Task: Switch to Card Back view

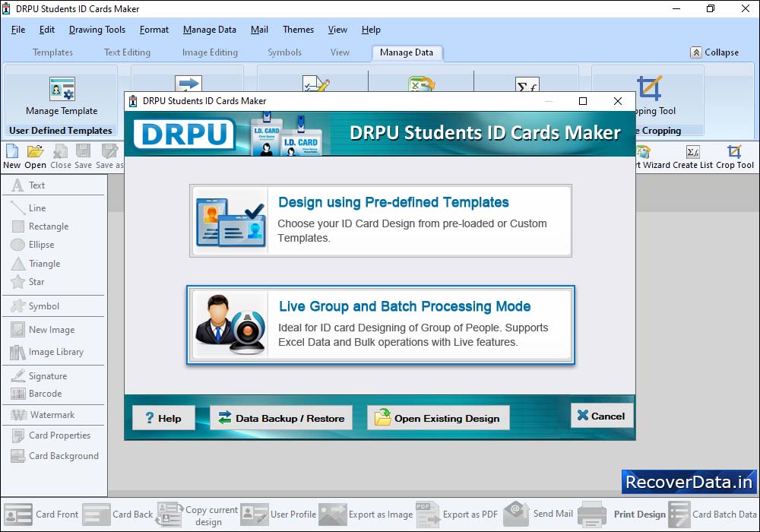Action: coord(117,514)
